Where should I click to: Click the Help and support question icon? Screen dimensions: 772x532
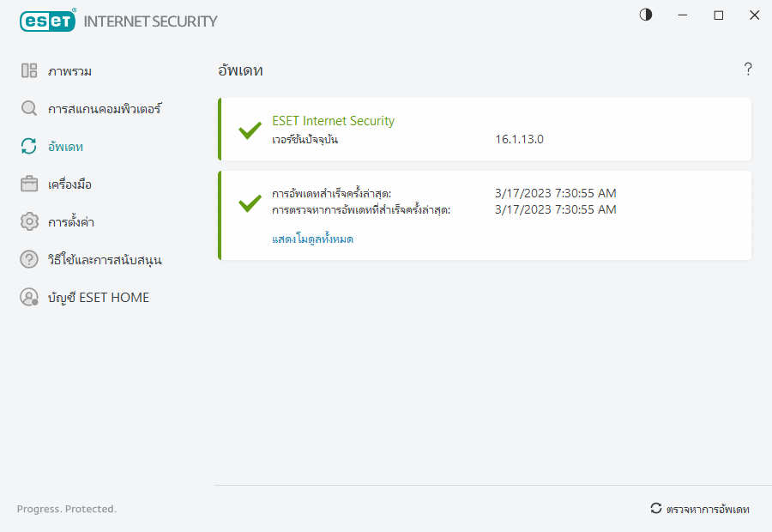(x=29, y=260)
